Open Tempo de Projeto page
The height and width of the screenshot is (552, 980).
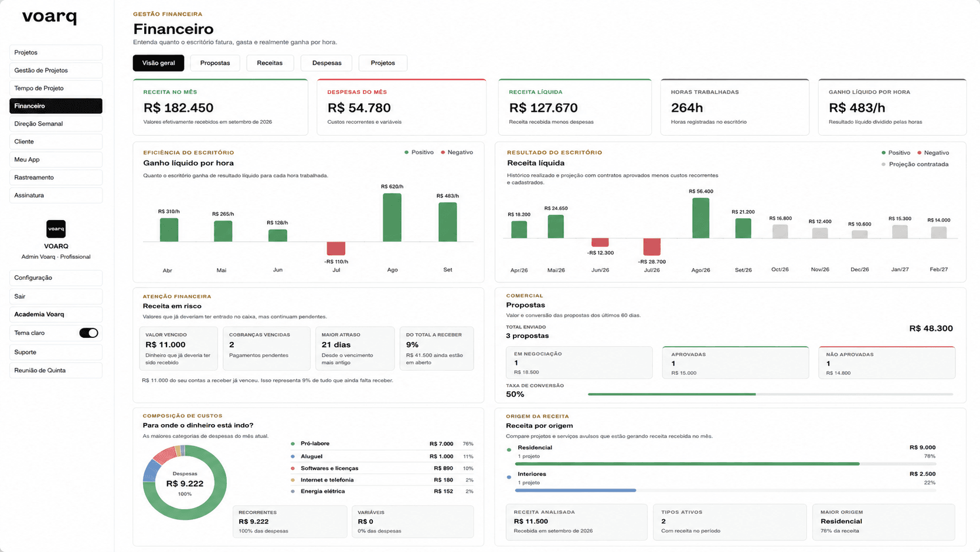pos(56,88)
